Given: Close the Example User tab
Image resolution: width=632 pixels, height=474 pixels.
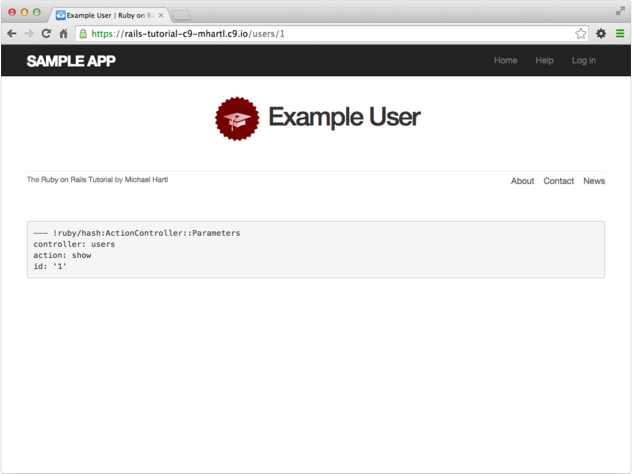Looking at the screenshot, I should (162, 16).
